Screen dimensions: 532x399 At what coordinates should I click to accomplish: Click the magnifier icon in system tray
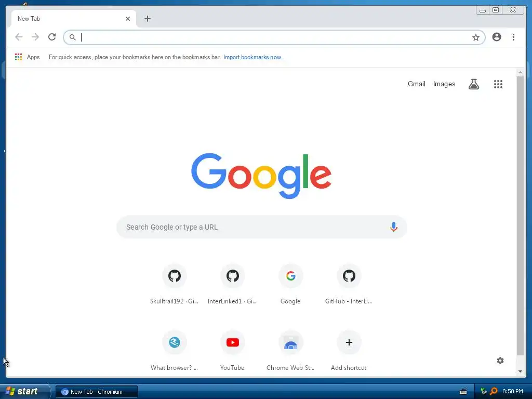pos(494,391)
